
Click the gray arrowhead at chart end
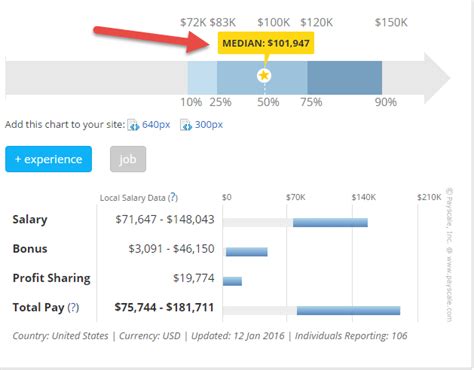437,78
